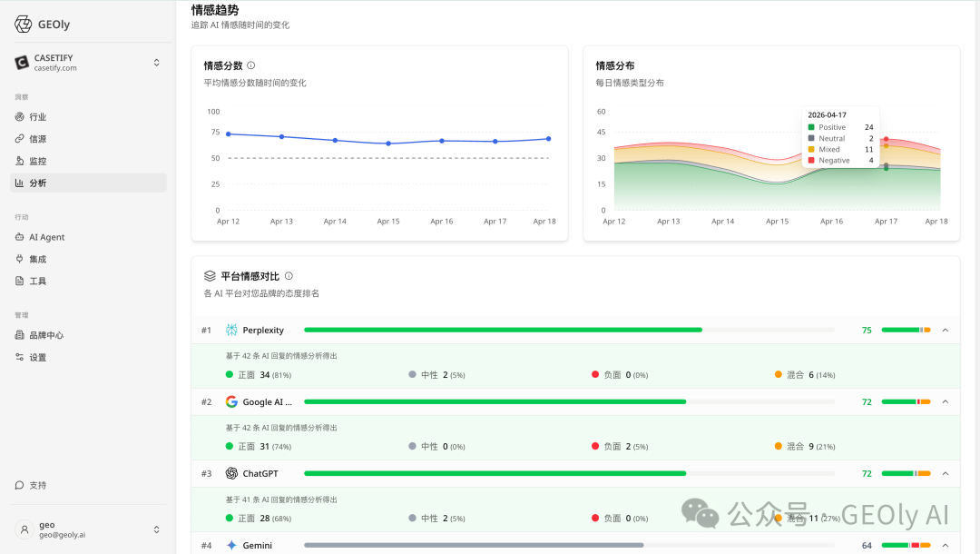Click info icon beside 情感分数
Image resolution: width=980 pixels, height=554 pixels.
click(251, 65)
